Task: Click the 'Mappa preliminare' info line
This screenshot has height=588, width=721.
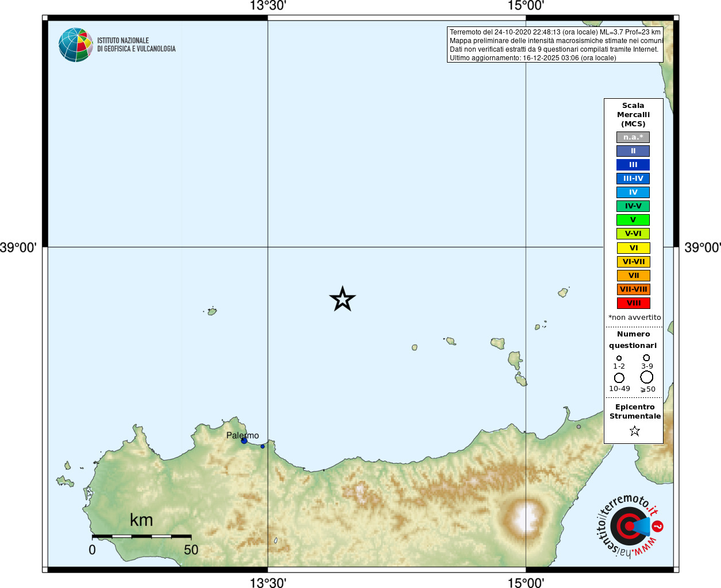Action: 556,41
